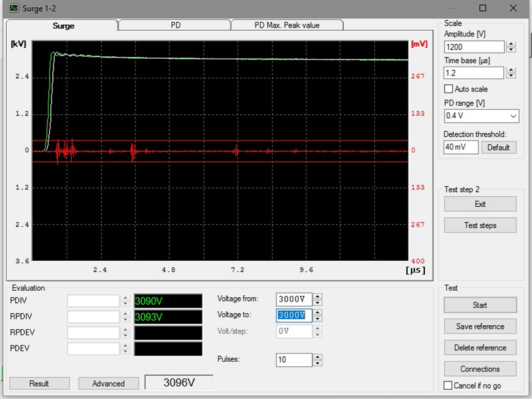Click the 7.2 time axis label
The height and width of the screenshot is (399, 532).
pos(237,270)
